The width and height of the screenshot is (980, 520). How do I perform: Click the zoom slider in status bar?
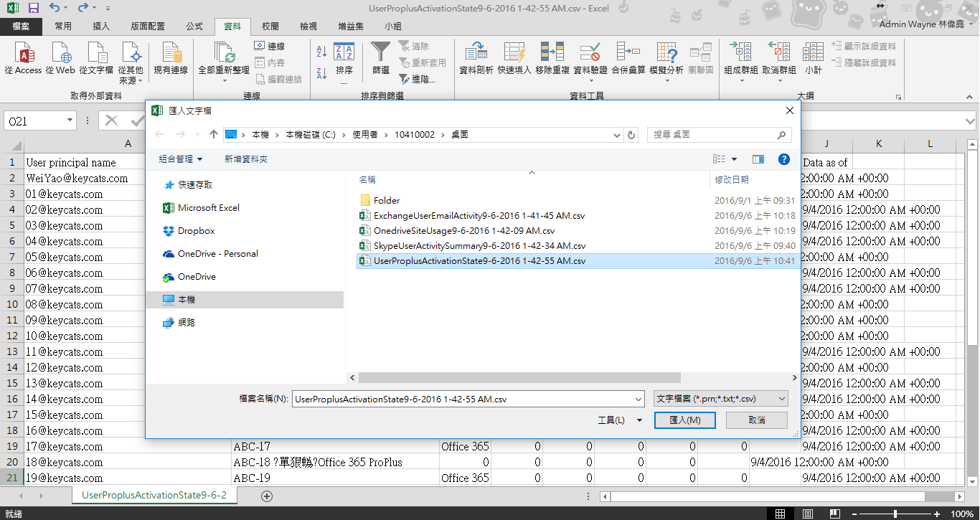[x=895, y=514]
